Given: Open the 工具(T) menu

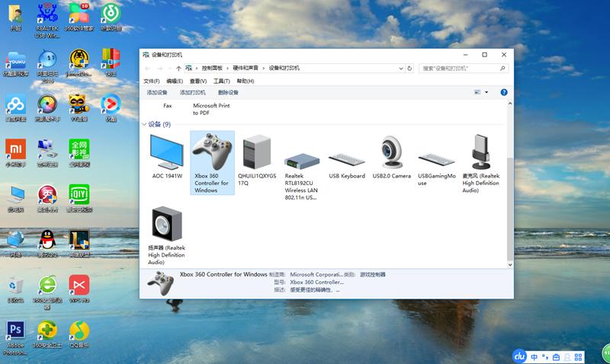Looking at the screenshot, I should tap(221, 81).
